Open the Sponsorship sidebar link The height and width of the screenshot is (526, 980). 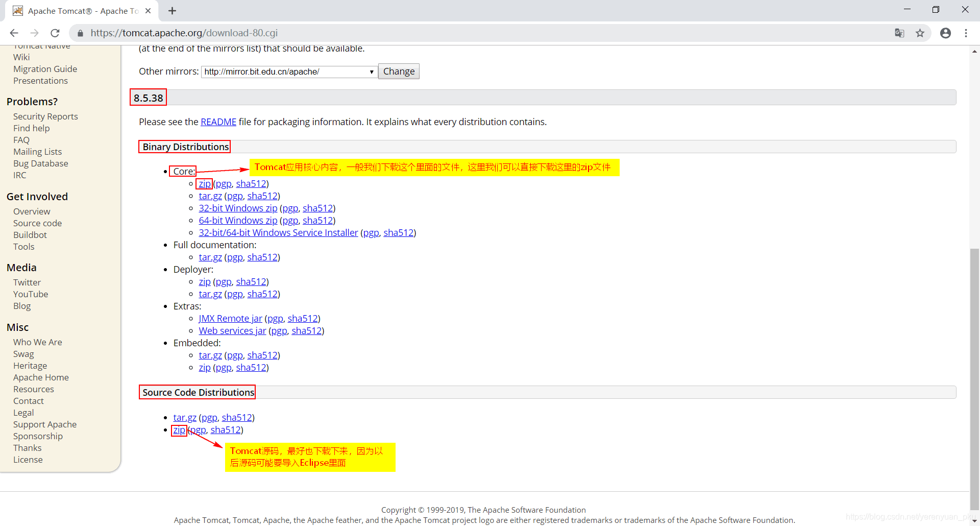click(38, 436)
